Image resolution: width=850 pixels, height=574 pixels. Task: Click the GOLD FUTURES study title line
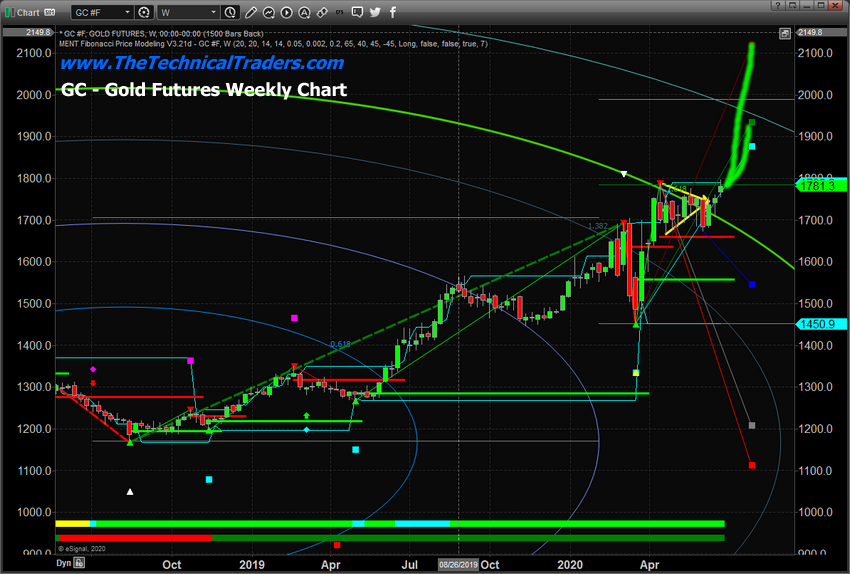[163, 34]
